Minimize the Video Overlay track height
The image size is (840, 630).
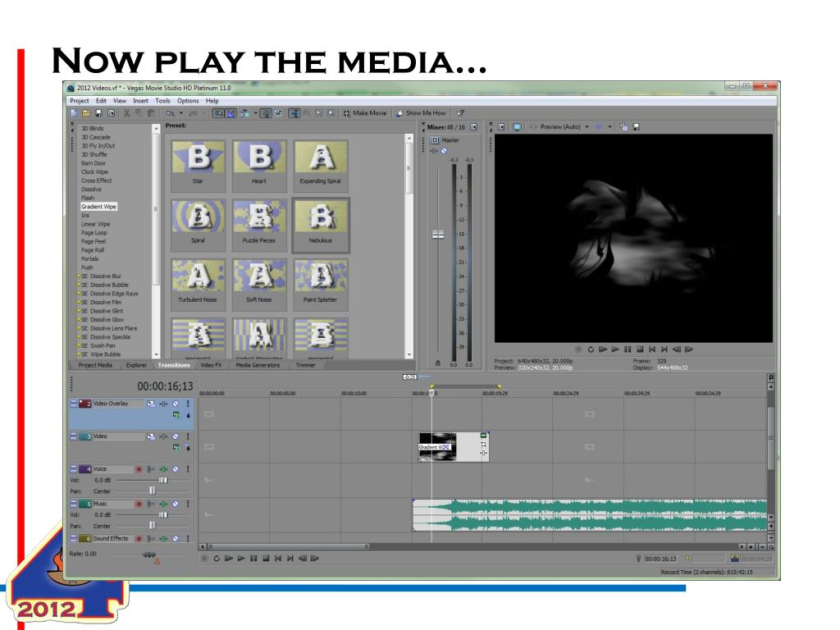(73, 402)
